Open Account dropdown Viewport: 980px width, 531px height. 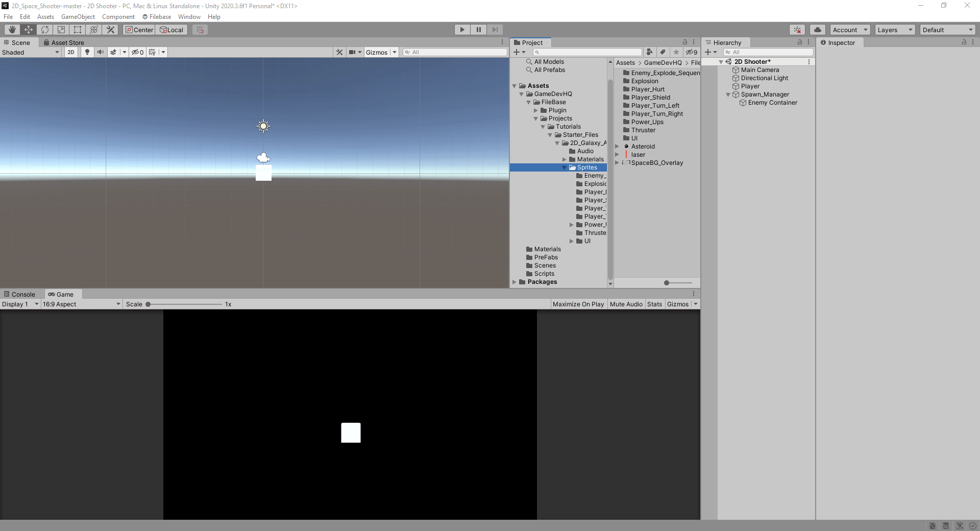click(x=850, y=30)
